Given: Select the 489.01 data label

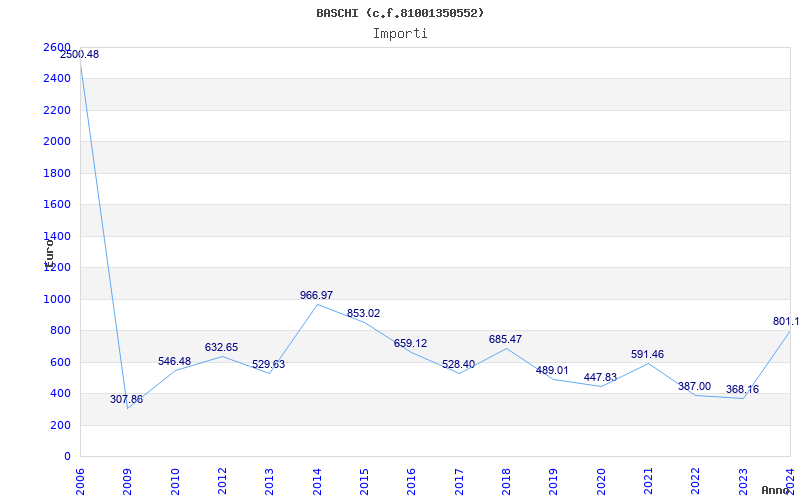Looking at the screenshot, I should 552,370.
